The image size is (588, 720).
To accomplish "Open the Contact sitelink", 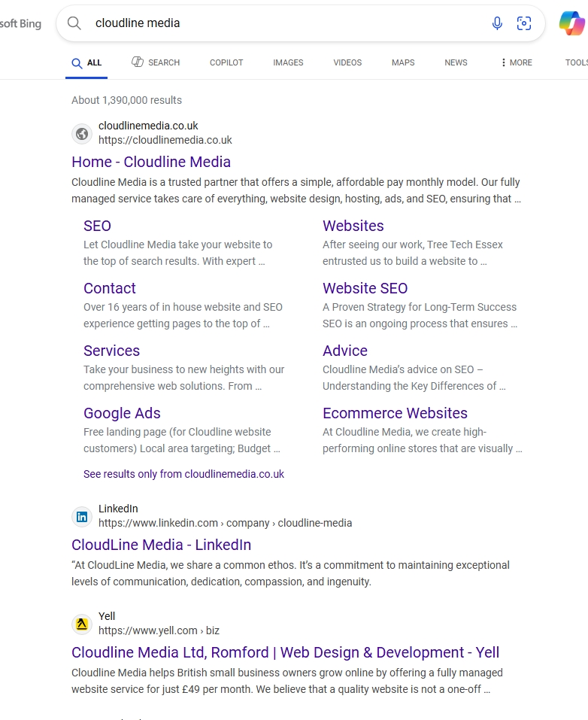I will point(110,288).
